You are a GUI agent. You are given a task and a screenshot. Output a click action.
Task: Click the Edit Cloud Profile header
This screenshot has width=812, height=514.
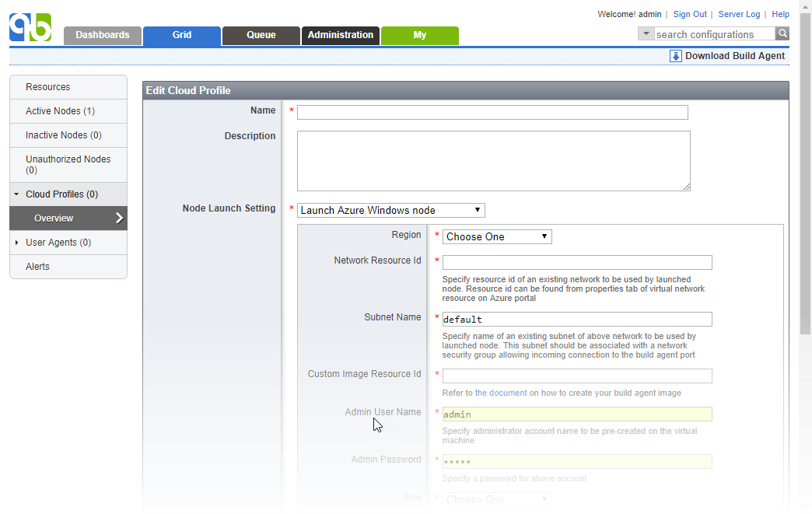tap(466, 90)
